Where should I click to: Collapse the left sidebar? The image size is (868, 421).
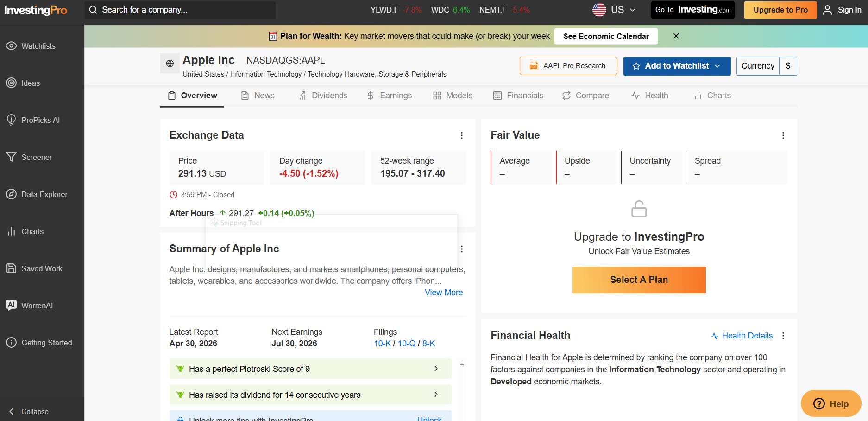click(x=29, y=412)
